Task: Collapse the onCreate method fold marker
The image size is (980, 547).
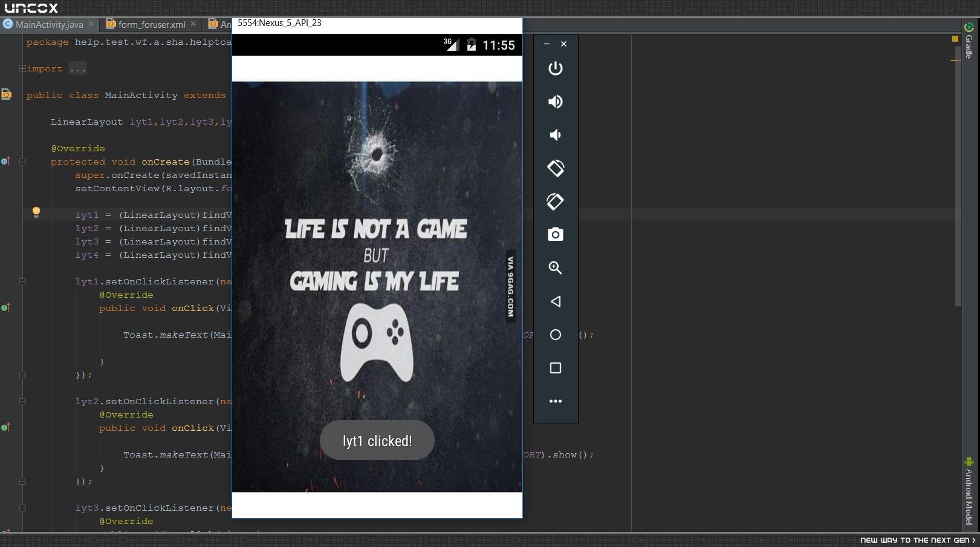Action: tap(22, 162)
